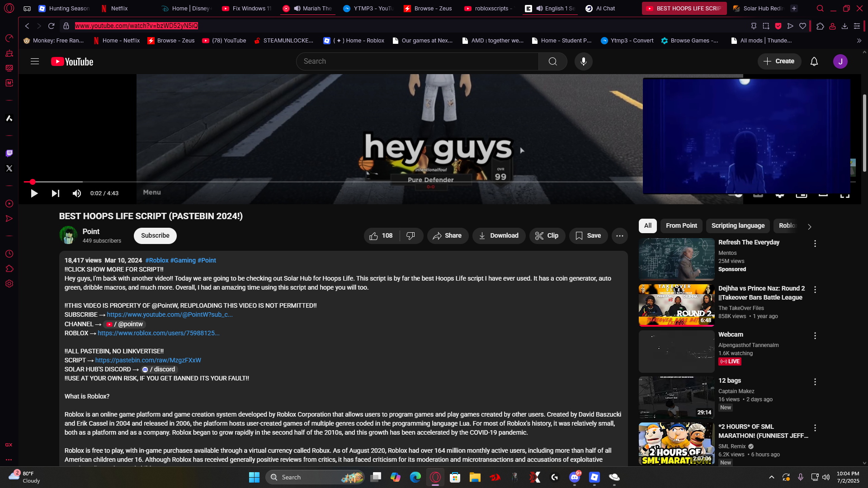Open History clock icon in Opera sidebar
Image resolution: width=868 pixels, height=488 pixels.
pos(9,253)
